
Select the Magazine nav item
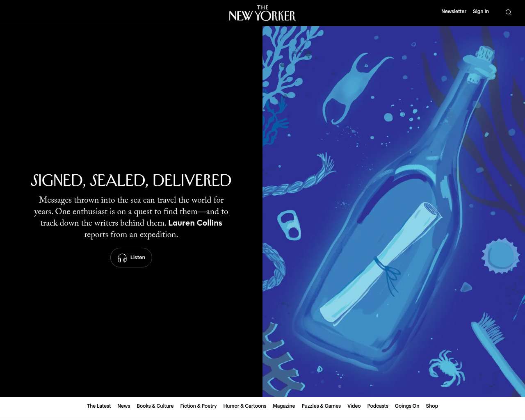click(284, 406)
